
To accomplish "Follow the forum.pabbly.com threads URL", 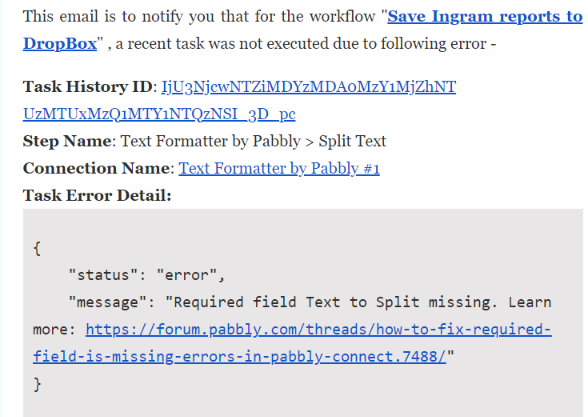I will (318, 330).
